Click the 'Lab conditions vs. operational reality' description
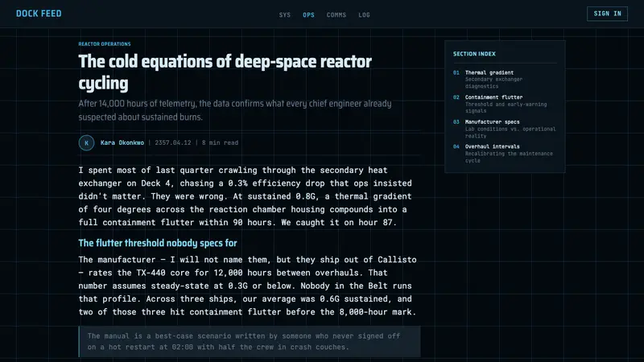This screenshot has height=362, width=644. [510, 132]
